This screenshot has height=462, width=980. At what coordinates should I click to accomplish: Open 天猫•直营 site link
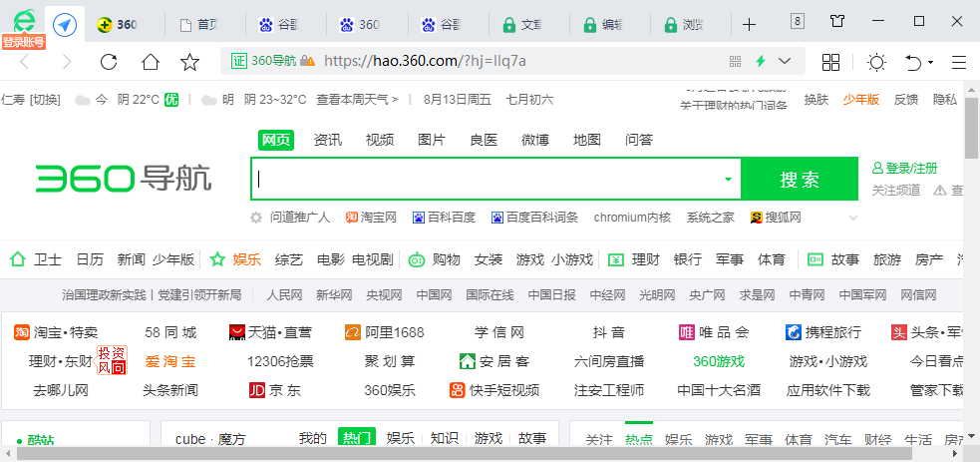coord(271,332)
